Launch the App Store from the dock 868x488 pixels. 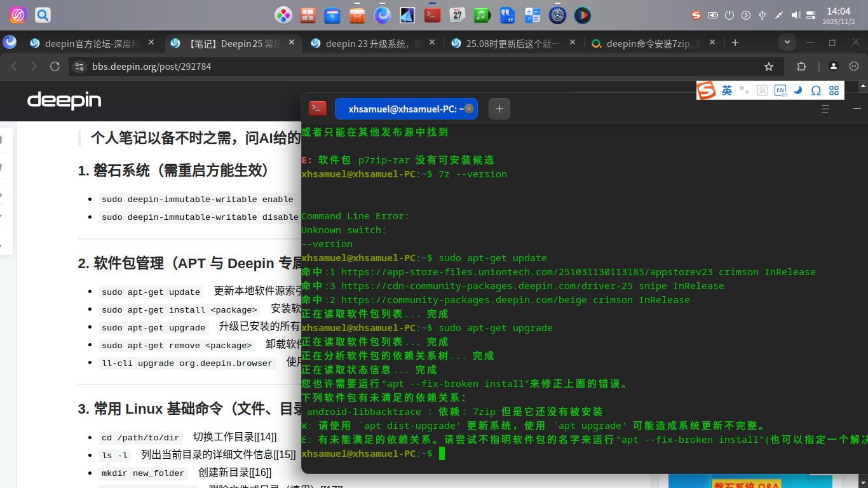coord(358,15)
